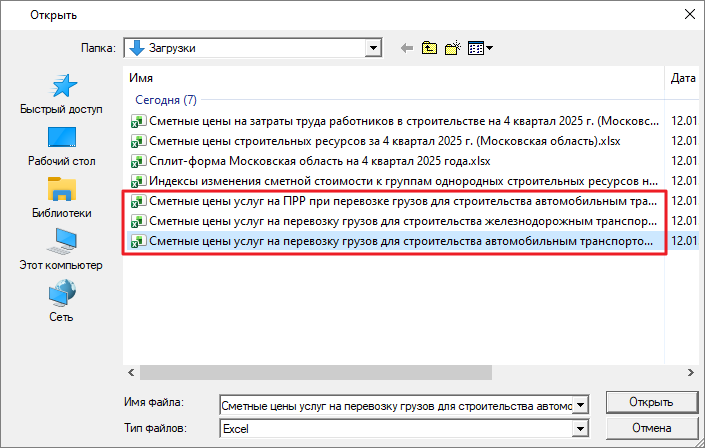
Task: Create a new folder
Action: [x=453, y=47]
